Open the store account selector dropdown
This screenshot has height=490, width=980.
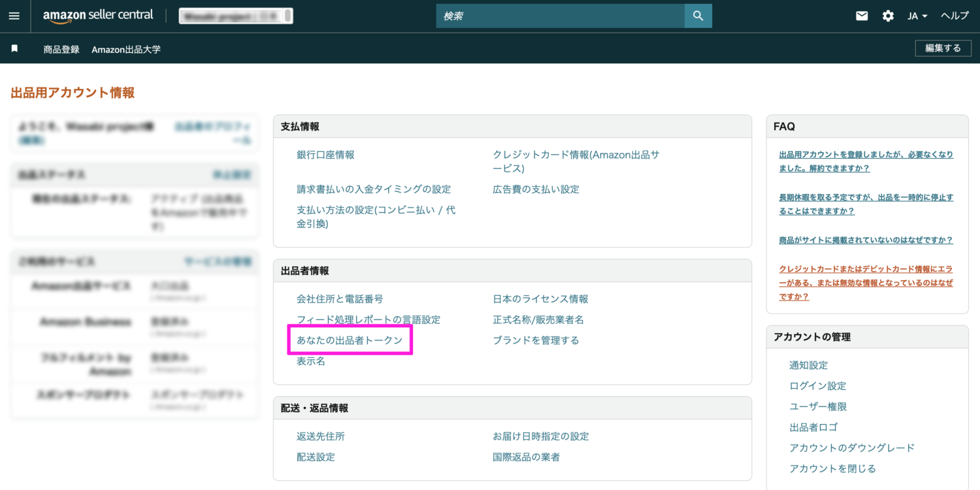point(236,16)
